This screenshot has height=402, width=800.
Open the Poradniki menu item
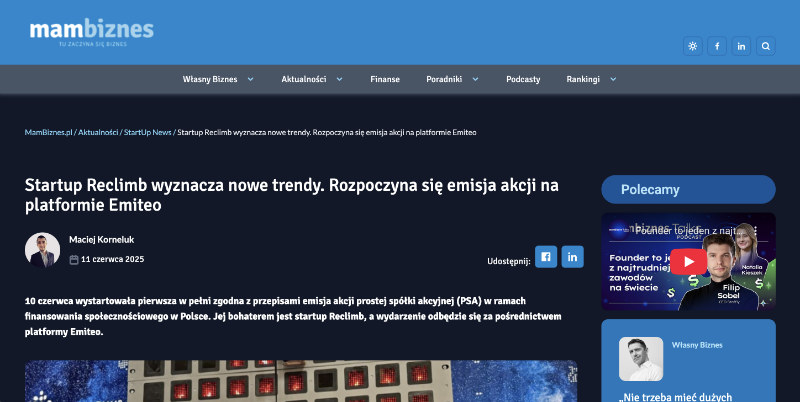coord(444,79)
